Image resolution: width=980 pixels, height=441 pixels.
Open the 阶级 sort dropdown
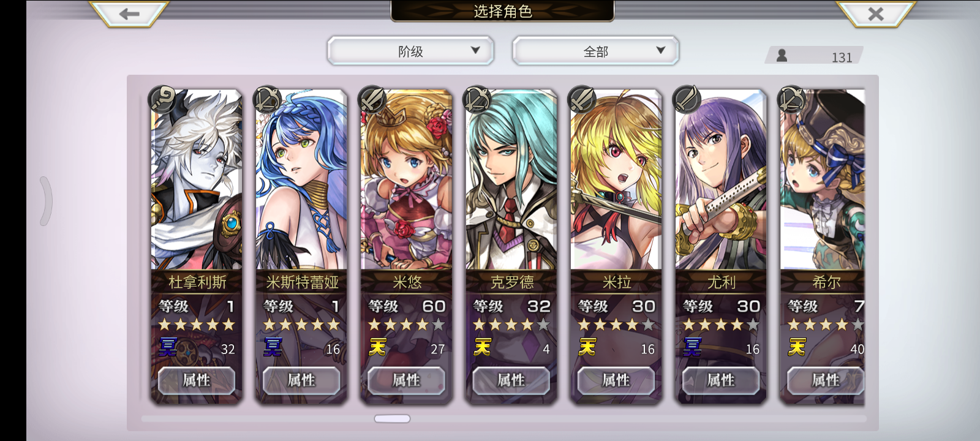[x=410, y=51]
